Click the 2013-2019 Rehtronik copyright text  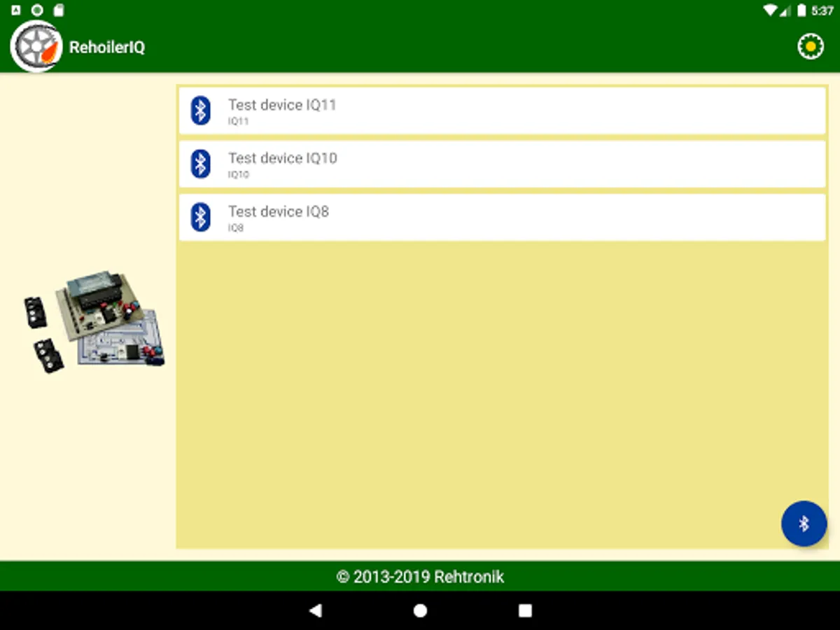[420, 577]
